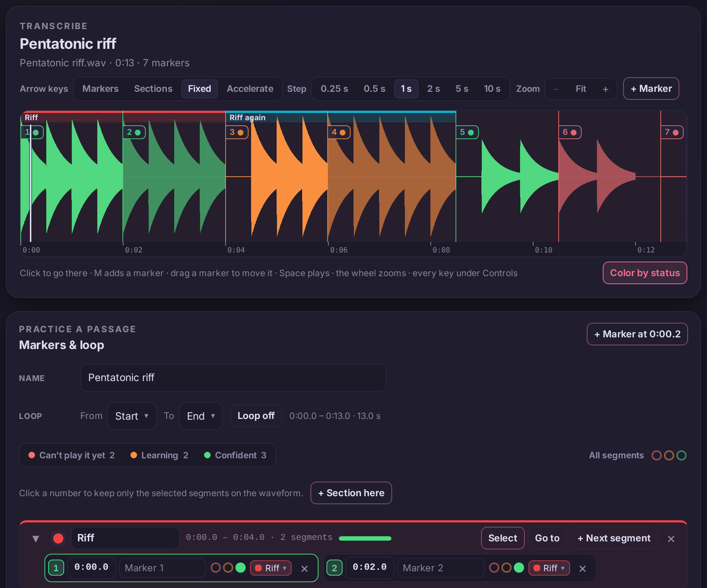Open the loop From Start dropdown
Image resolution: width=707 pixels, height=588 pixels.
[132, 416]
